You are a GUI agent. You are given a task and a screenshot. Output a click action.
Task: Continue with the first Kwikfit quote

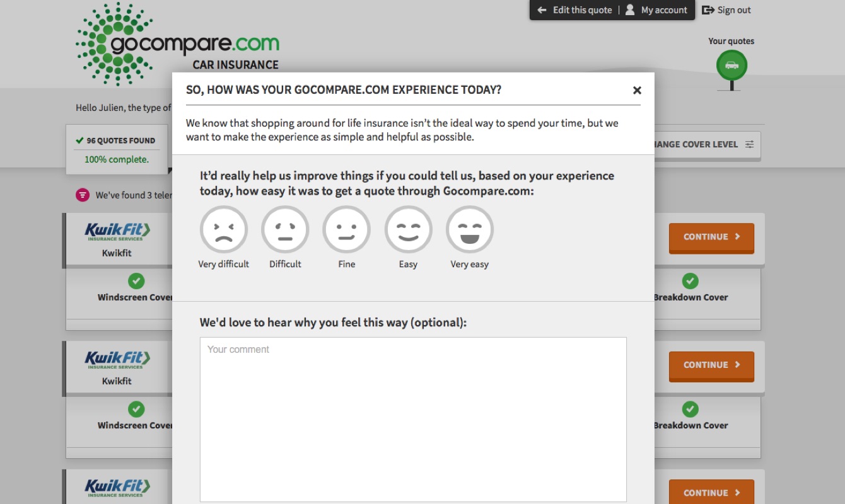(x=711, y=238)
